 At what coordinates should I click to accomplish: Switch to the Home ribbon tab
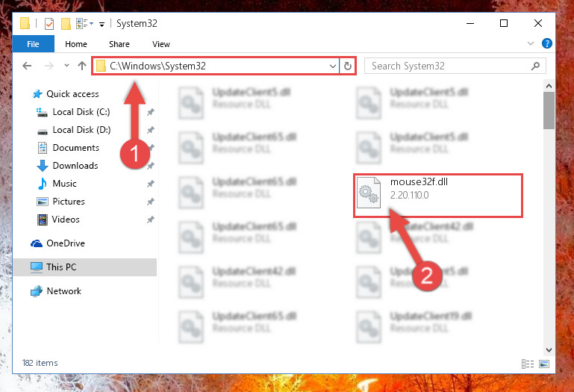(76, 44)
